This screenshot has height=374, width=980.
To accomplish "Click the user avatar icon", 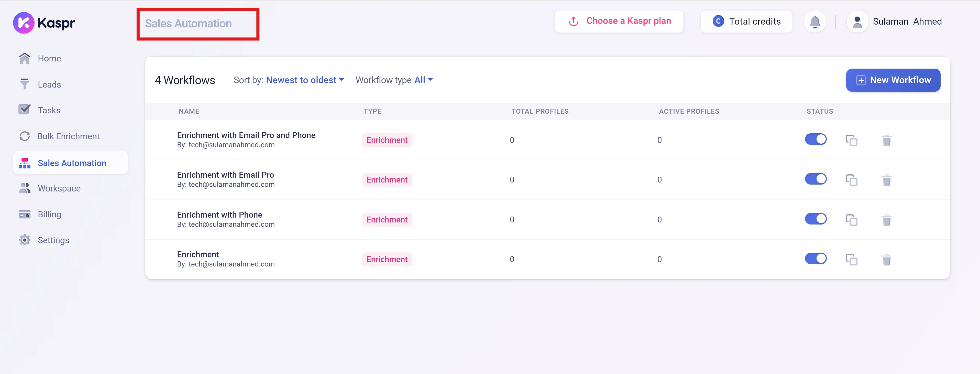I will tap(857, 22).
